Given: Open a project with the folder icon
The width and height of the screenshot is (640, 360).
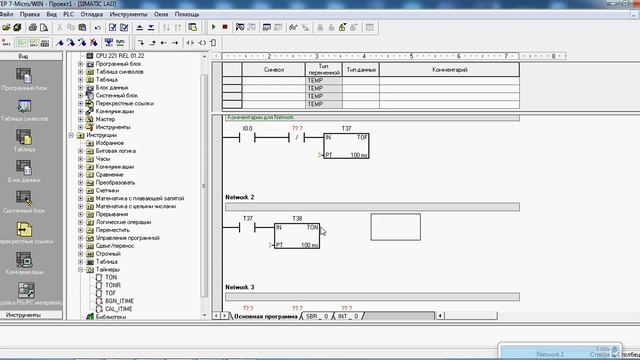Looking at the screenshot, I should point(6,27).
